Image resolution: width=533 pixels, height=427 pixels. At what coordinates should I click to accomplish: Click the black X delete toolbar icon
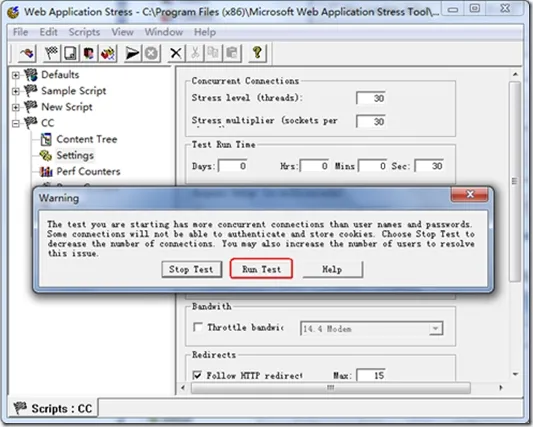click(x=176, y=53)
